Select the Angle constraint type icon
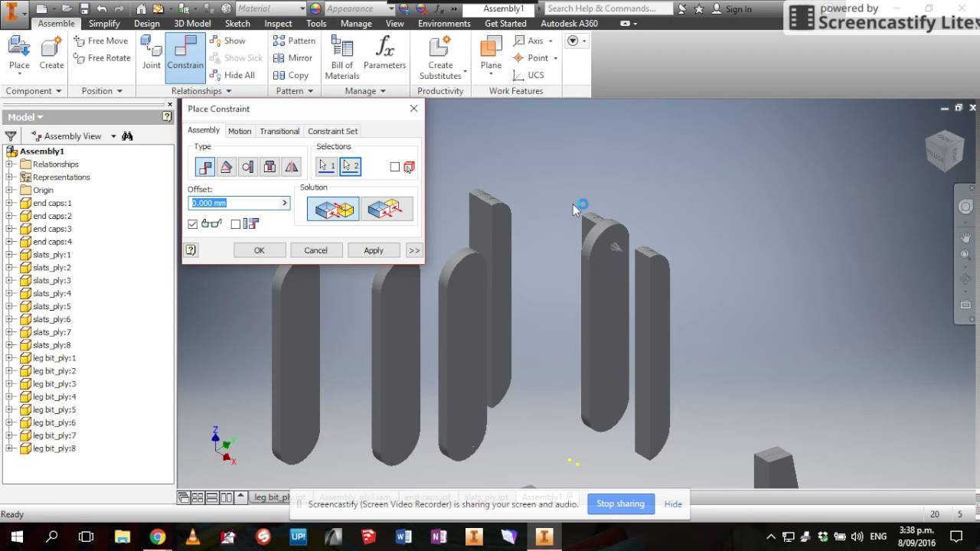980x551 pixels. click(x=226, y=166)
